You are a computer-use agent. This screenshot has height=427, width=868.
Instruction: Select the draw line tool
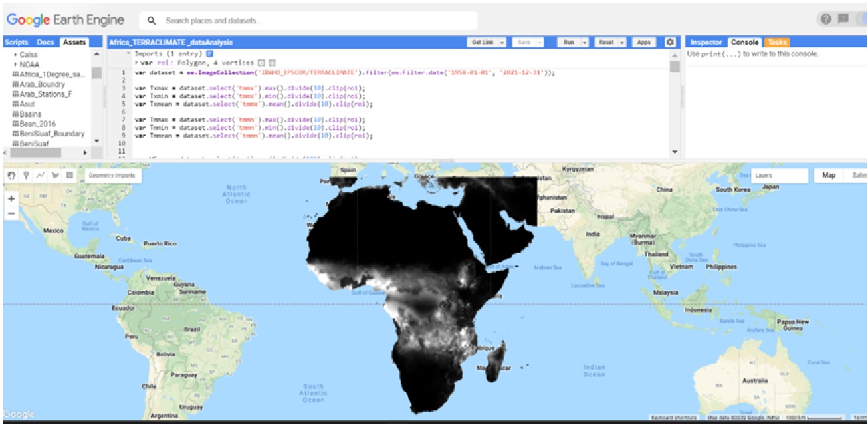41,176
